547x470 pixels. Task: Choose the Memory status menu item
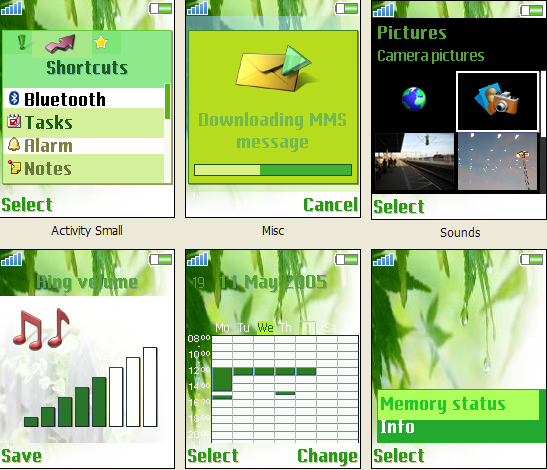point(458,404)
